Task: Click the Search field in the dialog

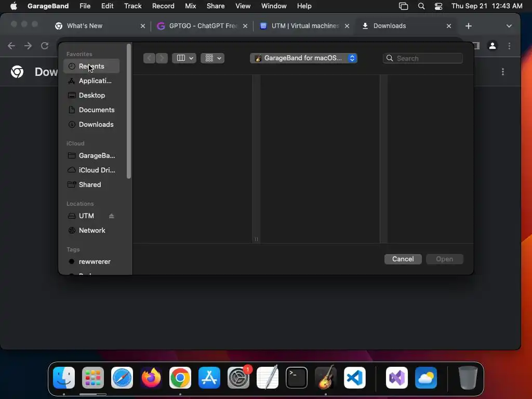Action: point(423,58)
